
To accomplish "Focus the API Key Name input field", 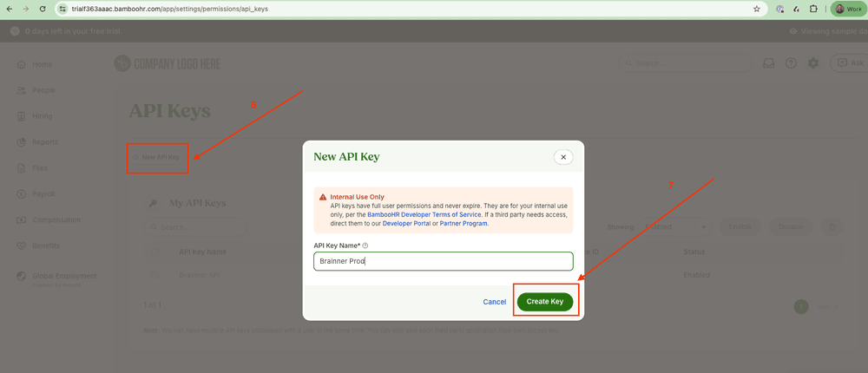I will pos(443,261).
